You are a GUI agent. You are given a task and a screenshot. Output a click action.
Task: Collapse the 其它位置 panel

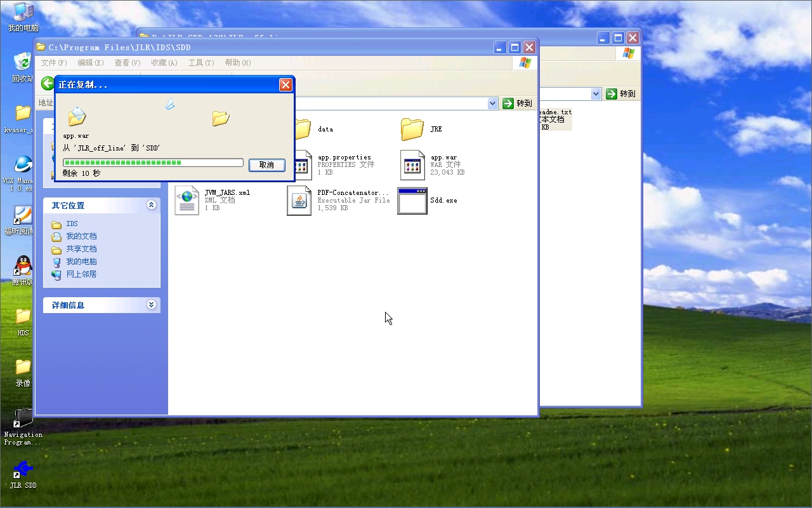tap(151, 205)
